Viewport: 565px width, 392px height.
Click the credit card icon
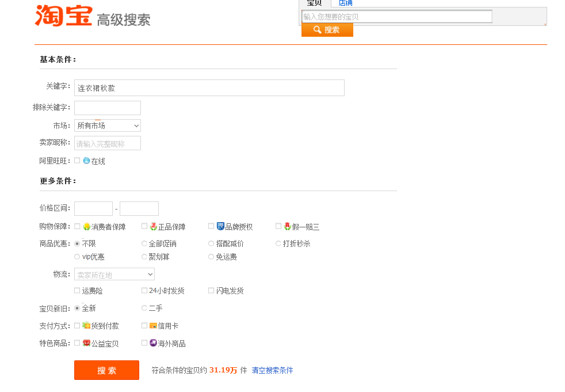pyautogui.click(x=154, y=325)
